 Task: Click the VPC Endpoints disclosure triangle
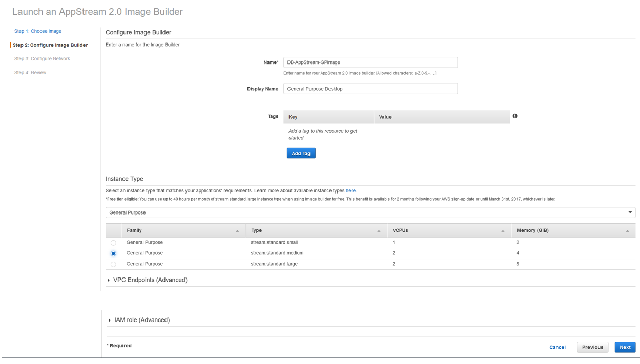[108, 280]
